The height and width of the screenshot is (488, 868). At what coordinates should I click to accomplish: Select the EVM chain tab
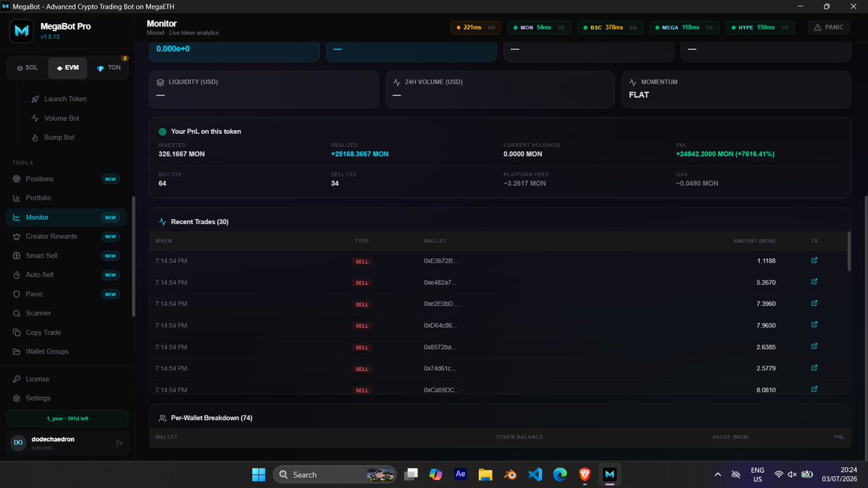tap(67, 67)
